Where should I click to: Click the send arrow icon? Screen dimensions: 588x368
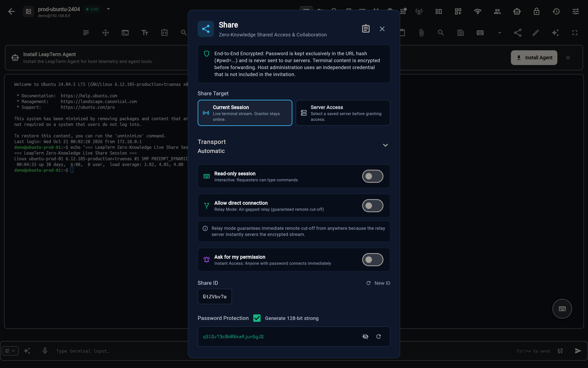[578, 351]
